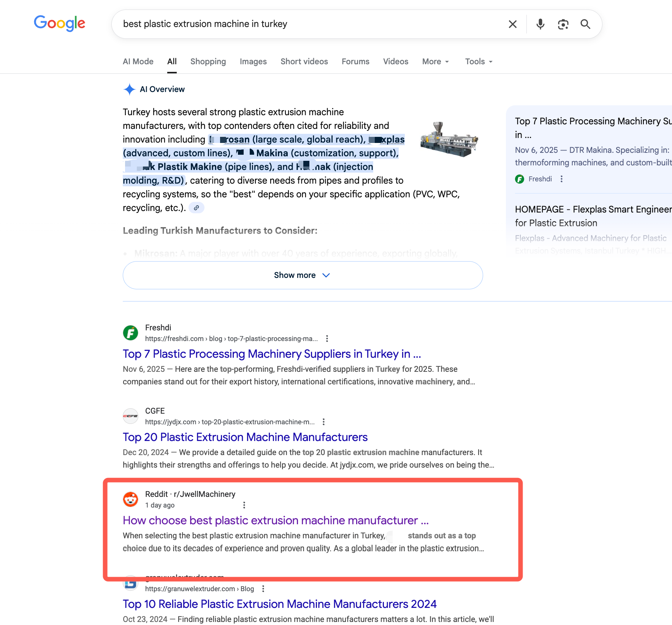Screen dimensions: 672x625
Task: Click the AI Overview link chain icon
Action: 197,208
